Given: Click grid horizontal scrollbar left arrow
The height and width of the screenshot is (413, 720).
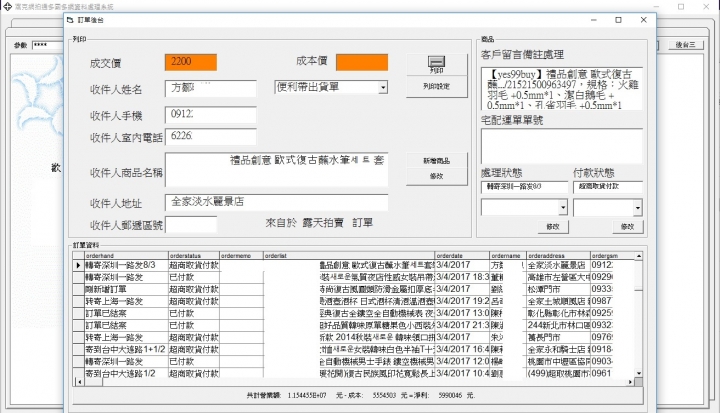Looking at the screenshot, I should pos(80,382).
